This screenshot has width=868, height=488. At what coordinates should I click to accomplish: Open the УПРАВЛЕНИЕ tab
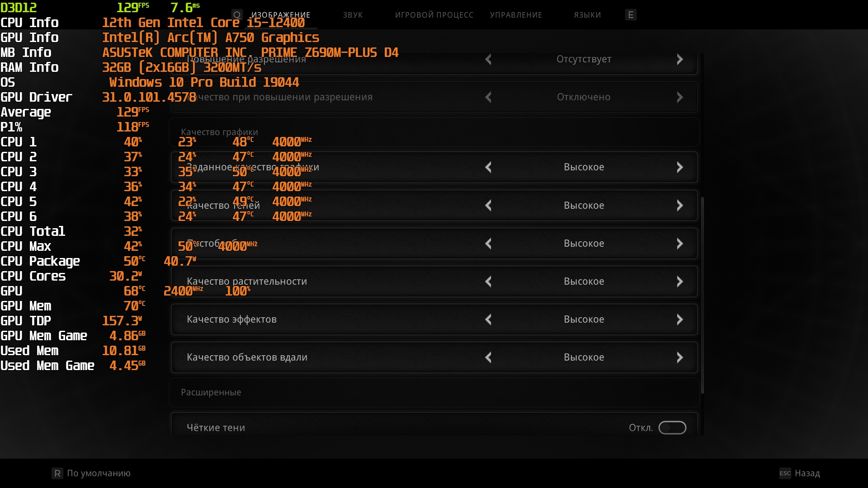[x=516, y=15]
